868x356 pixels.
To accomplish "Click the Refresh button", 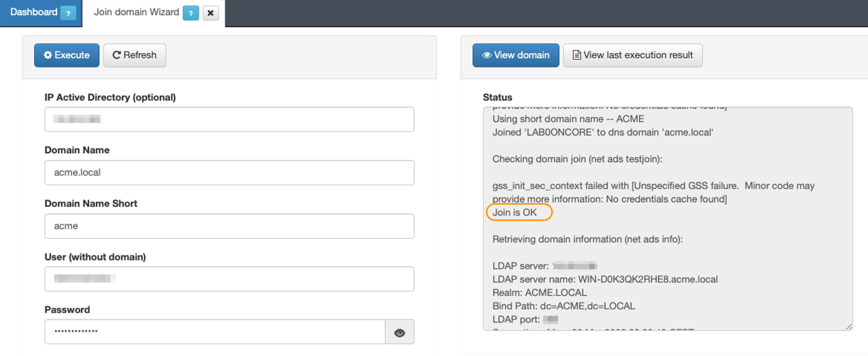I will [x=135, y=55].
